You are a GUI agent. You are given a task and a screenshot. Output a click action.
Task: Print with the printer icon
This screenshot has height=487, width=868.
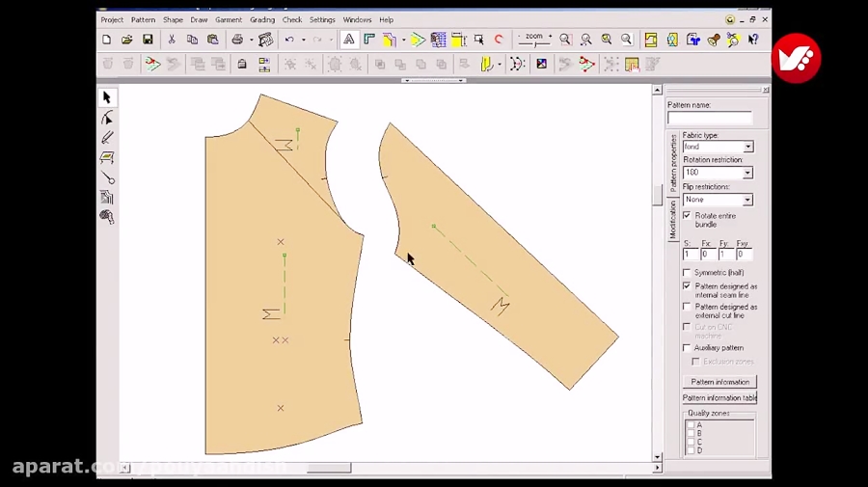(237, 40)
